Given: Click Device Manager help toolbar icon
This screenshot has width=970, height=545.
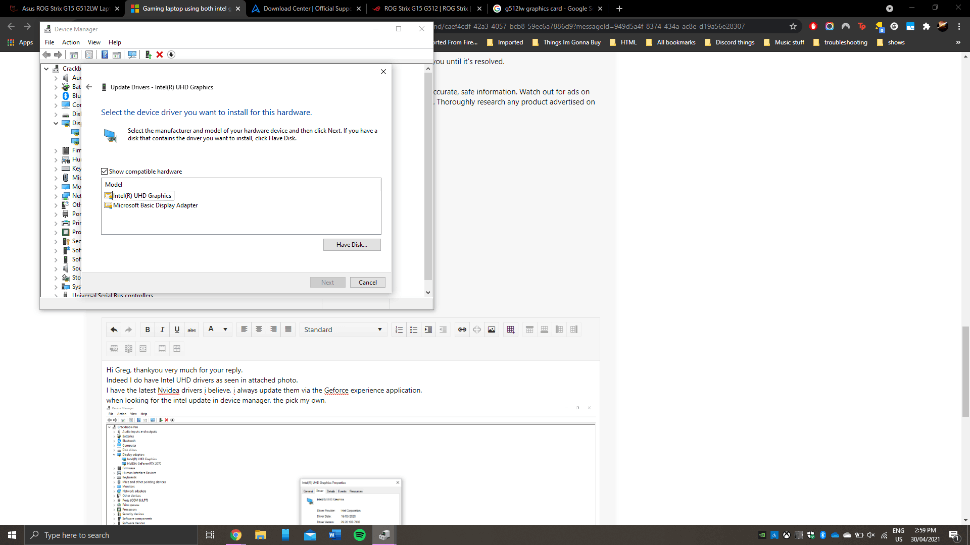Looking at the screenshot, I should pos(105,54).
